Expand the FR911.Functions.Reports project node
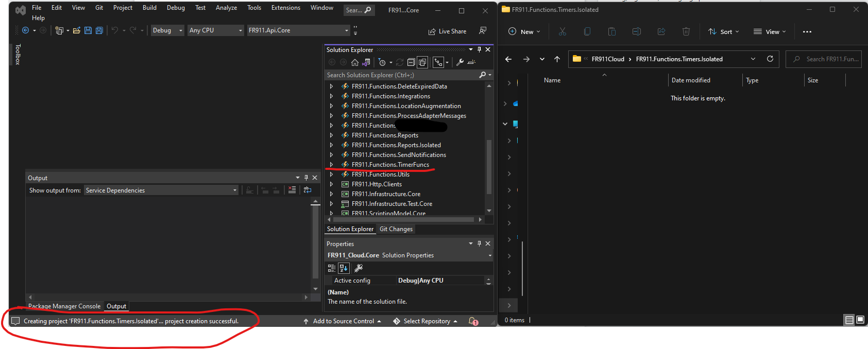This screenshot has width=868, height=349. (x=331, y=135)
